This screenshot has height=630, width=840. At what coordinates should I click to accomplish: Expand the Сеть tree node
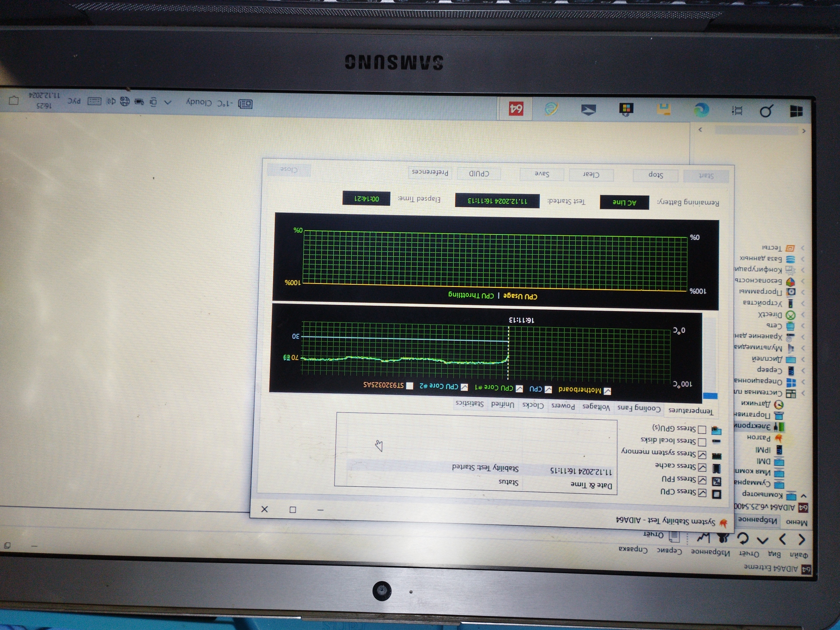pos(803,326)
